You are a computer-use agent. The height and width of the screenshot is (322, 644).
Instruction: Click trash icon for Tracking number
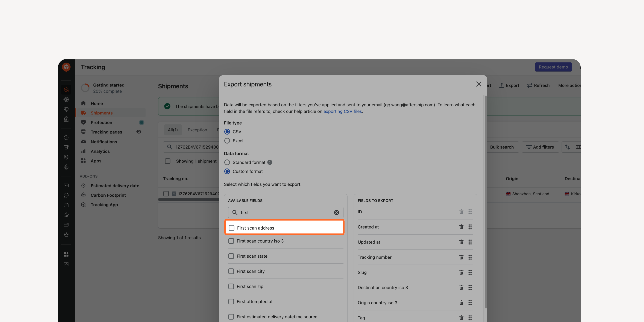point(461,257)
